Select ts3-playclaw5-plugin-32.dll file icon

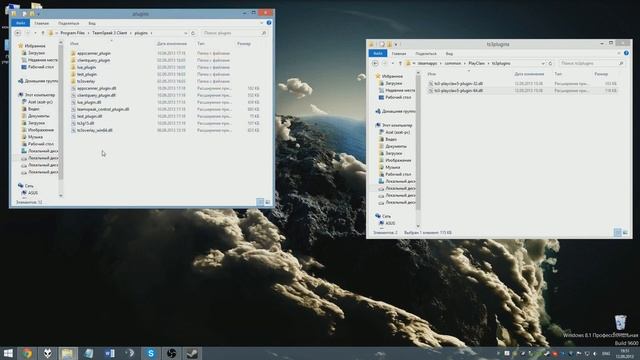click(431, 83)
